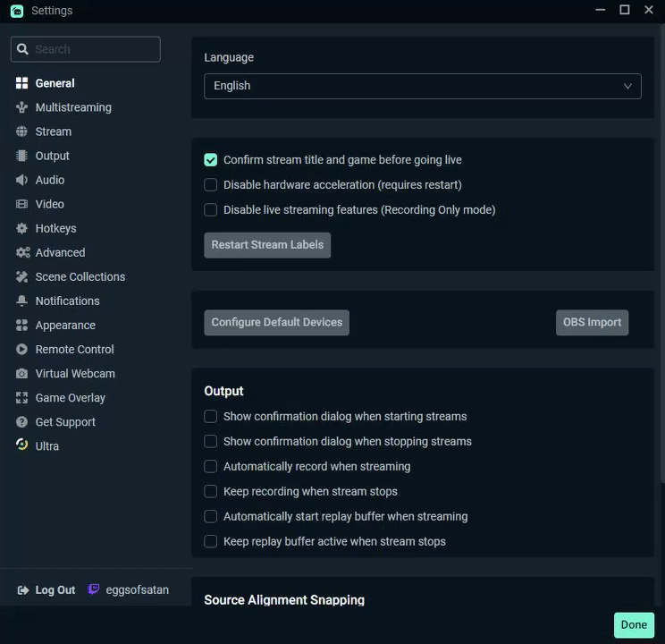The height and width of the screenshot is (644, 665).
Task: Click the Twitch logo beside eggsofsatan
Action: pyautogui.click(x=93, y=589)
